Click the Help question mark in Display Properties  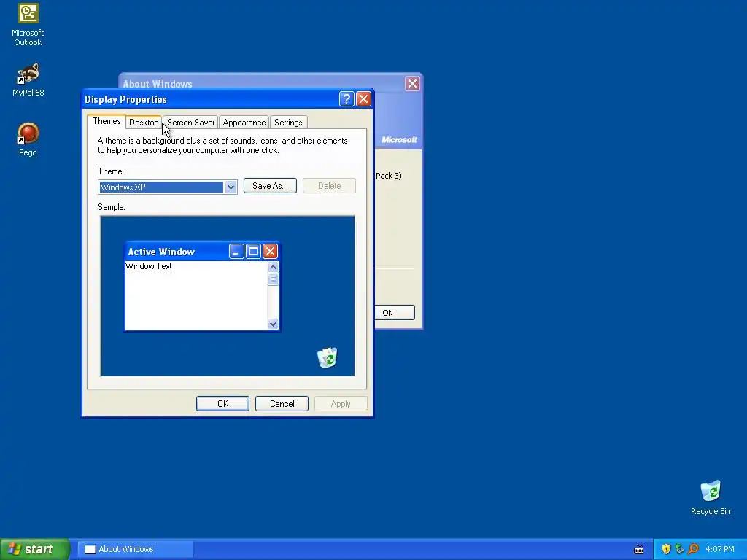coord(347,98)
